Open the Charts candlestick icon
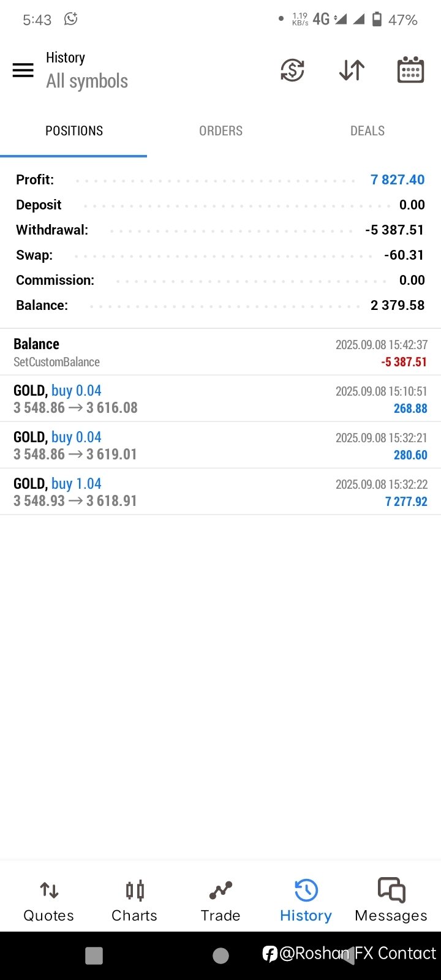The height and width of the screenshot is (980, 441). pyautogui.click(x=135, y=891)
